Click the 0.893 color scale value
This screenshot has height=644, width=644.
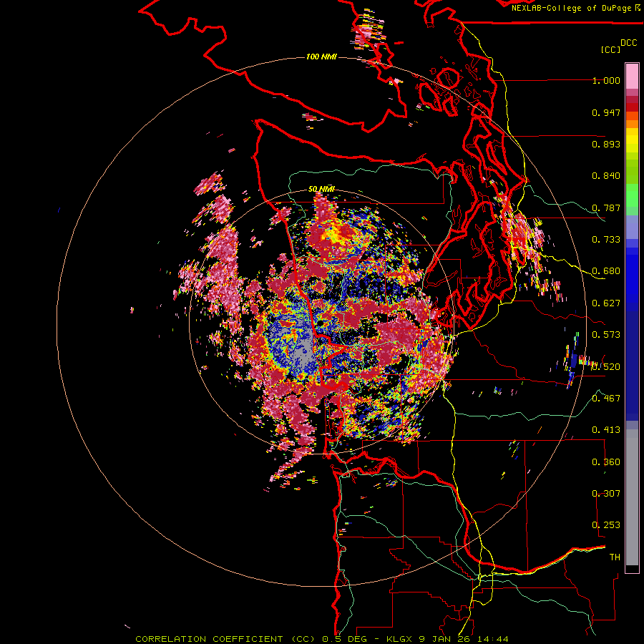point(606,144)
